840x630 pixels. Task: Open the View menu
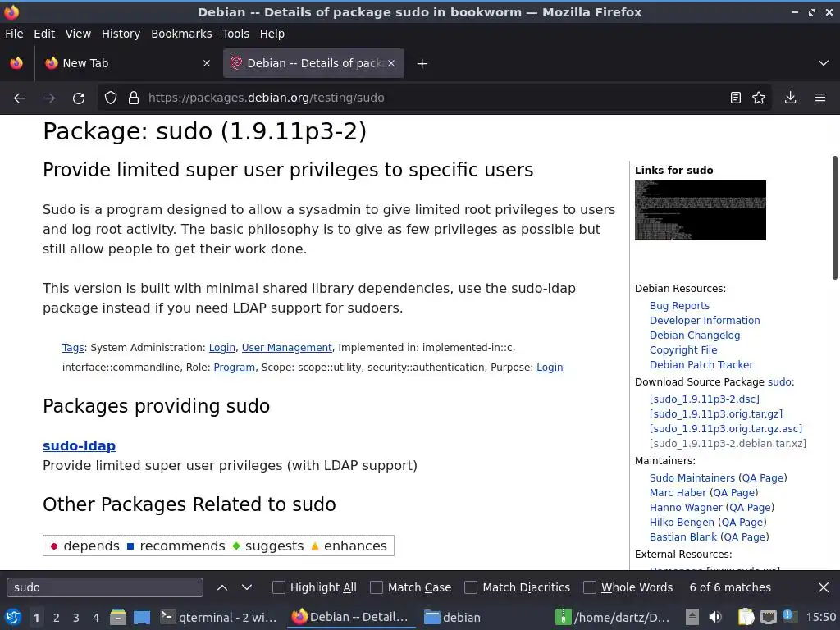point(78,34)
